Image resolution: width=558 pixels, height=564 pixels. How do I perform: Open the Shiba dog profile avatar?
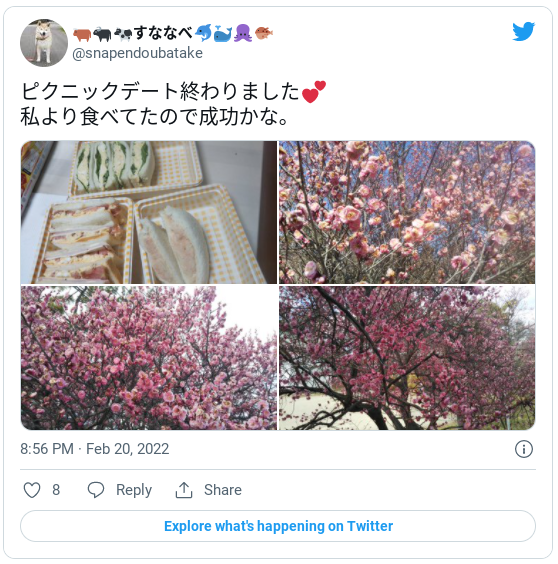(44, 43)
